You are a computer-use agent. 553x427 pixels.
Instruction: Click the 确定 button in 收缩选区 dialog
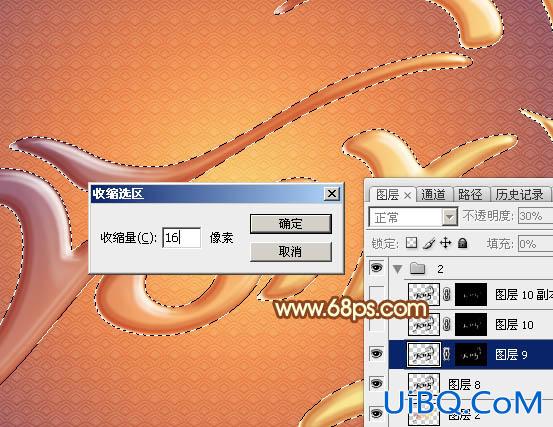point(291,224)
